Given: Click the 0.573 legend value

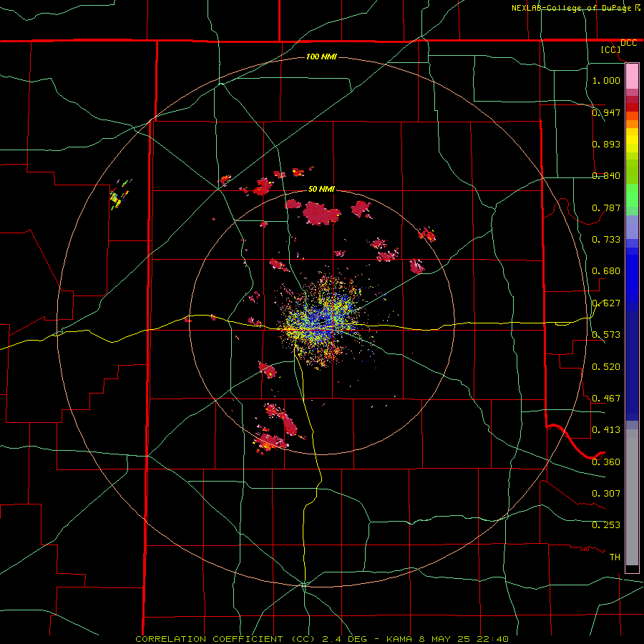Looking at the screenshot, I should click(x=606, y=334).
